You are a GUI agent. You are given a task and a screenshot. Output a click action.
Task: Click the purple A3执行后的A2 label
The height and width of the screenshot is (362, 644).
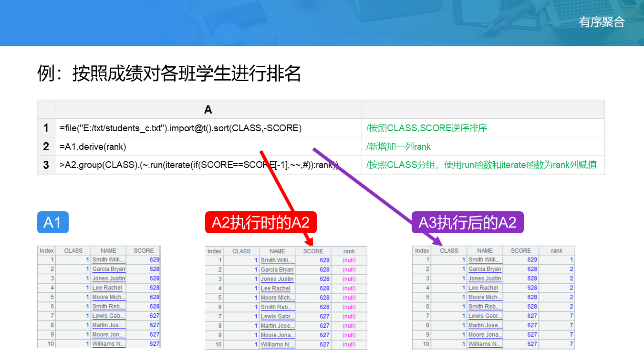467,222
